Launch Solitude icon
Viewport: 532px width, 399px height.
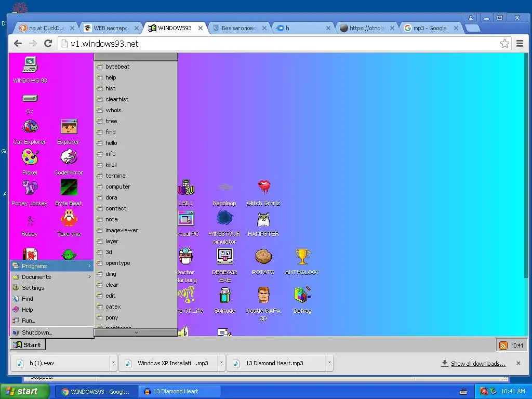[x=224, y=295]
